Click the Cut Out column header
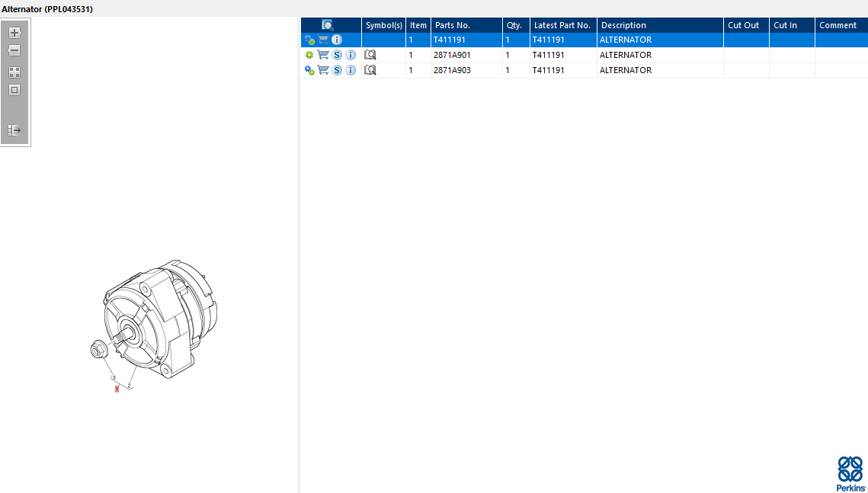The image size is (868, 493). pyautogui.click(x=746, y=25)
